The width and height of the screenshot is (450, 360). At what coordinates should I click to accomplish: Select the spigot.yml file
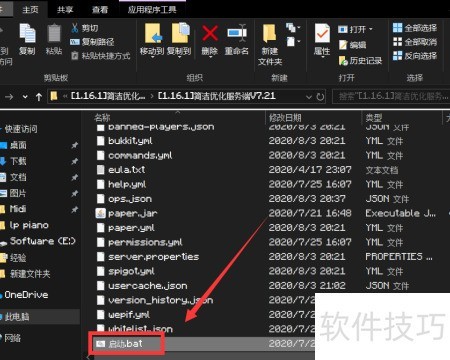pos(131,271)
